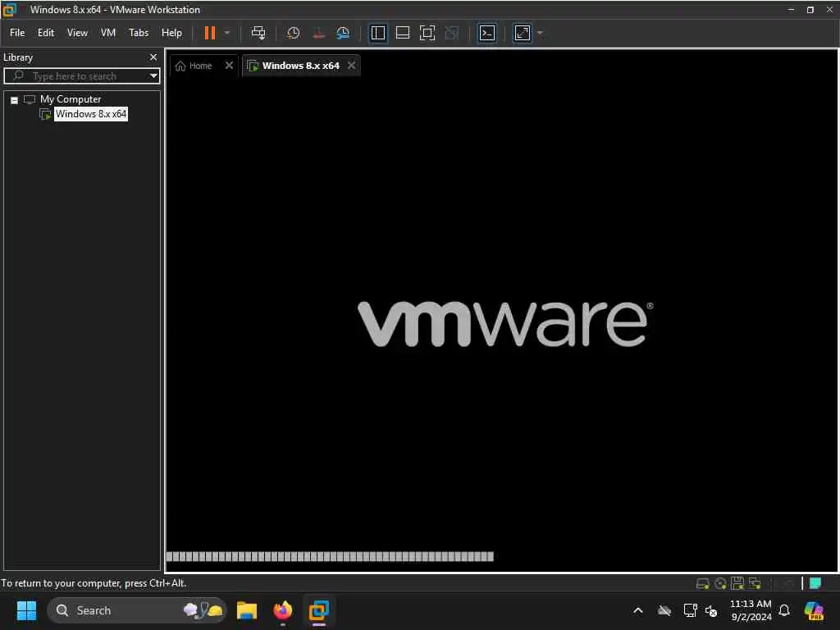
Task: Click the Unity mode toolbar icon
Action: [452, 33]
